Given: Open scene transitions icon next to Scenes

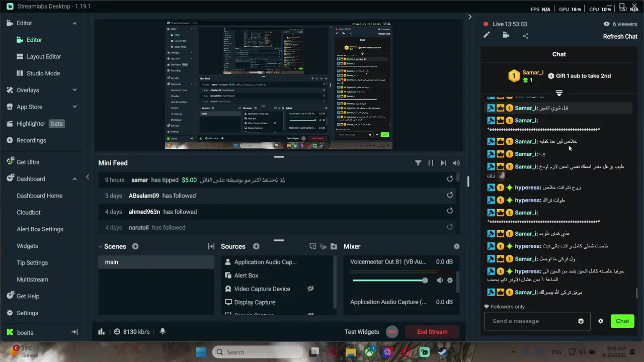Looking at the screenshot, I should click(x=211, y=246).
